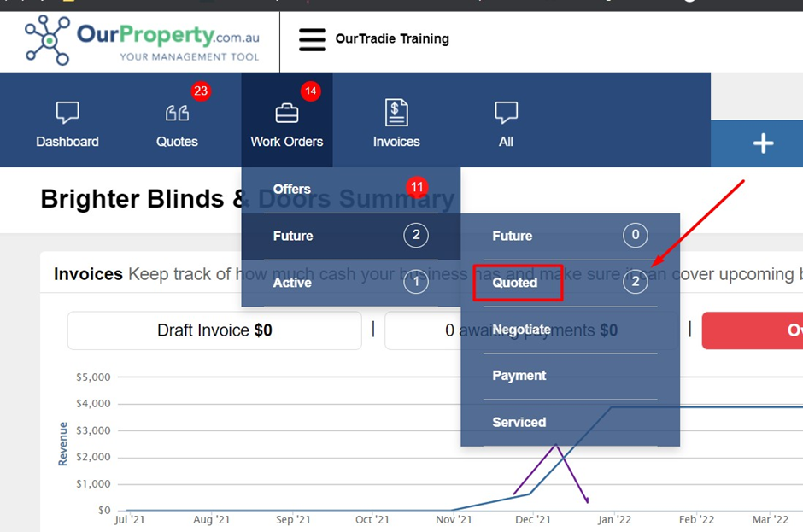Open the hamburger menu icon

pyautogui.click(x=313, y=39)
